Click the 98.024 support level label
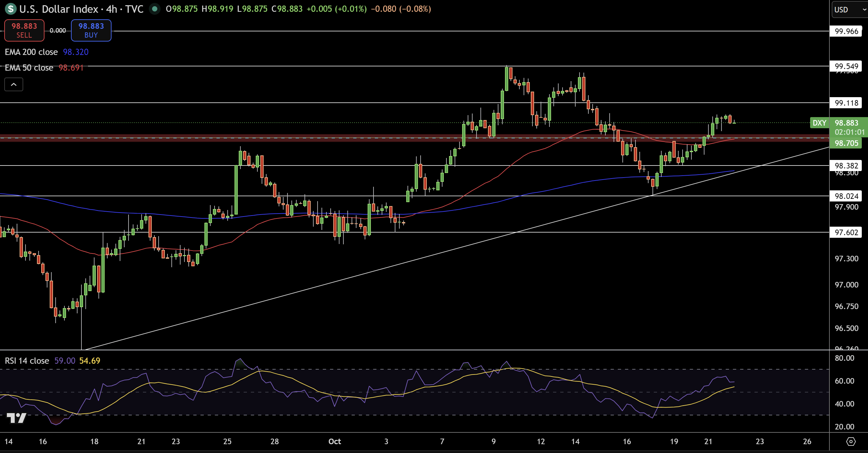 pyautogui.click(x=846, y=196)
